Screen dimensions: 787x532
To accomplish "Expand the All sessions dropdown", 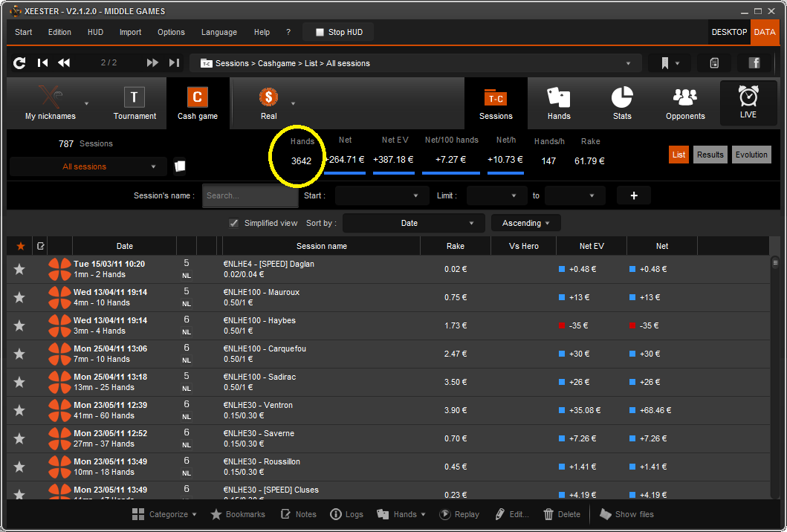I will 88,166.
